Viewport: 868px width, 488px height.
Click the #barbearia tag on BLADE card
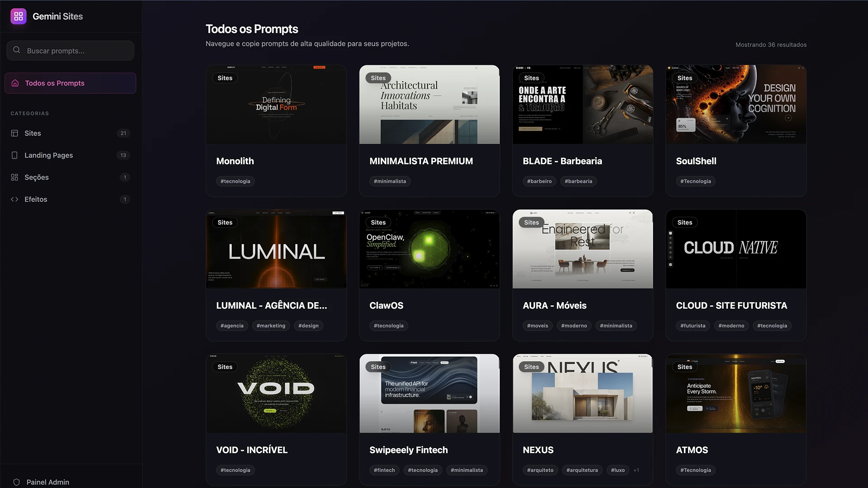(x=578, y=181)
